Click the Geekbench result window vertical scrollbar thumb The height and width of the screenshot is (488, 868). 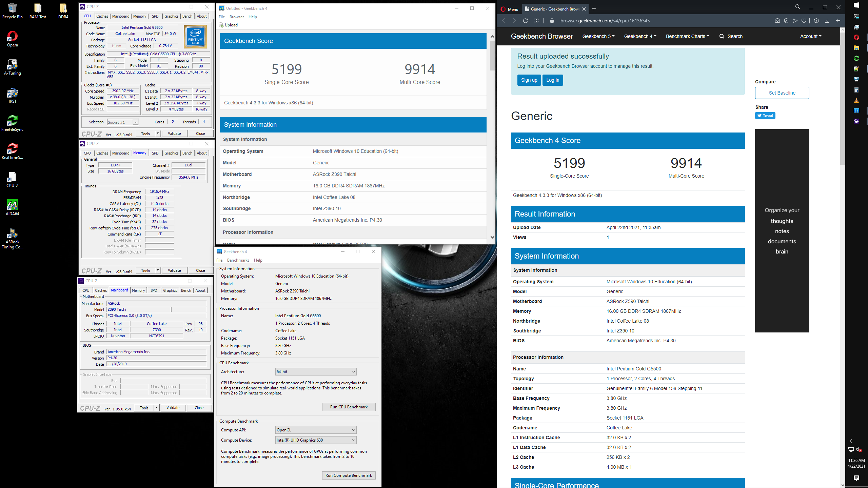[x=492, y=56]
